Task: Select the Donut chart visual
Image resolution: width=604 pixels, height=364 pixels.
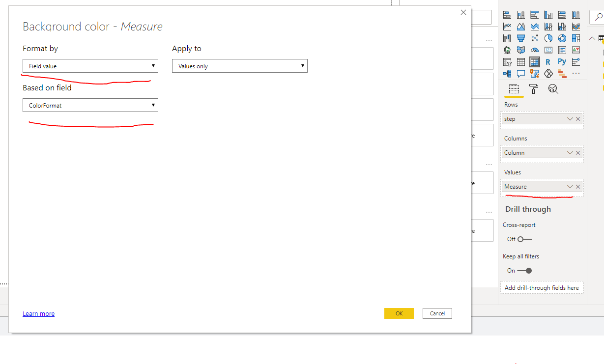Action: (x=562, y=38)
